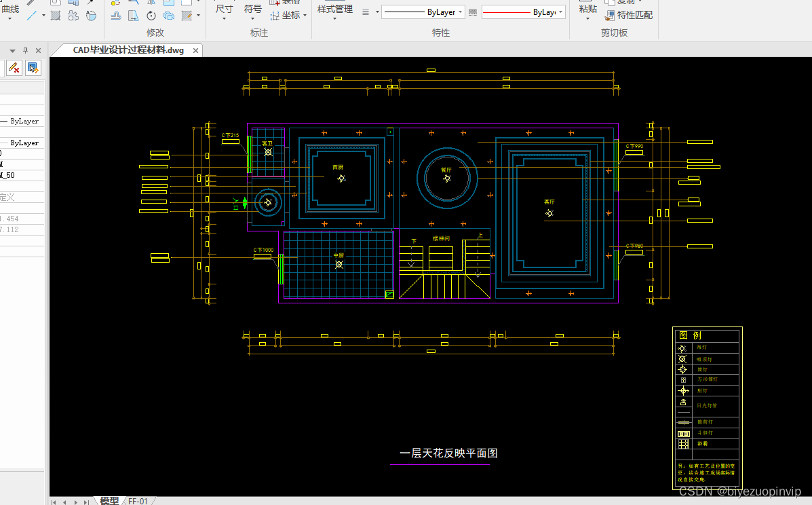Click the 3D box copy icon in 修改 group

[x=169, y=16]
